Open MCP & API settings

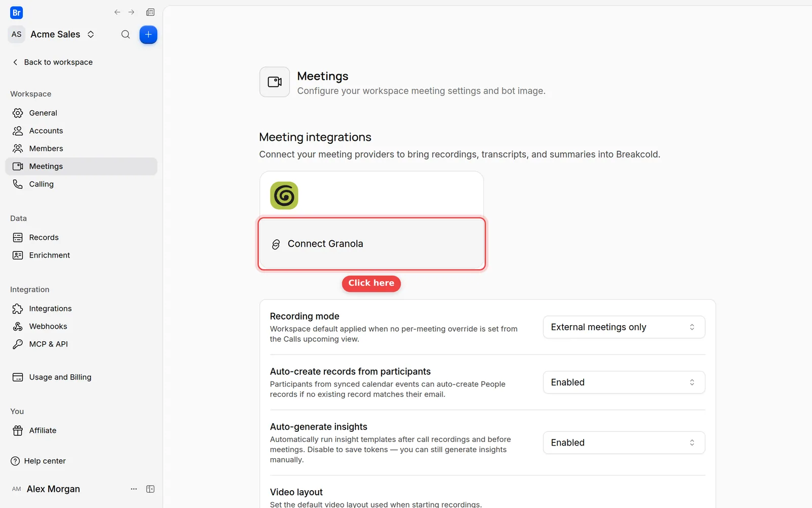(x=81, y=344)
